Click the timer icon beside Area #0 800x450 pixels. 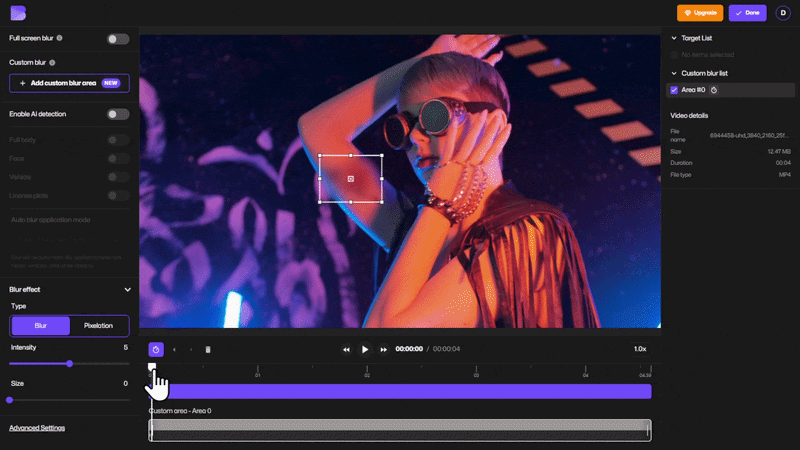[714, 90]
